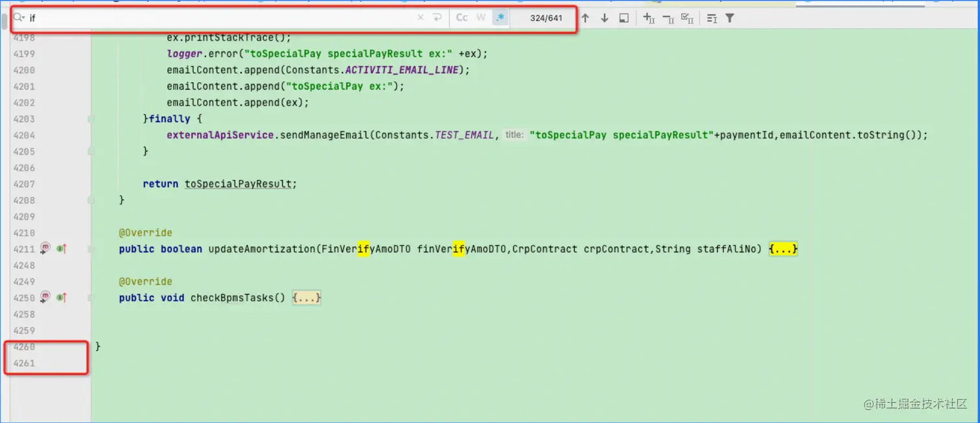Screen dimensions: 980x423
Task: Expand folded body of updateAmortization method
Action: point(783,249)
